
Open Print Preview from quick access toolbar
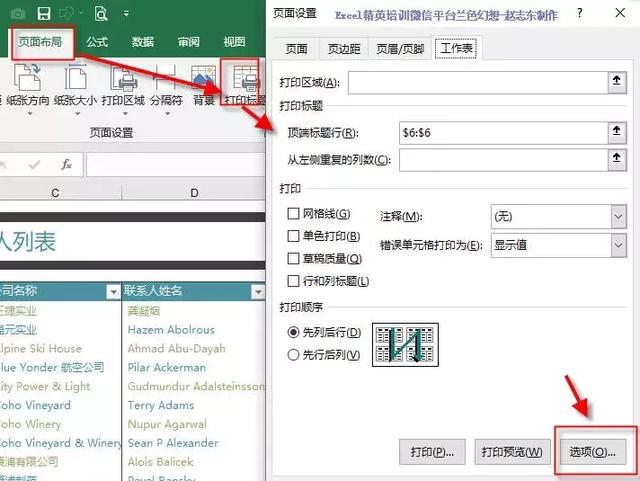coord(101,14)
